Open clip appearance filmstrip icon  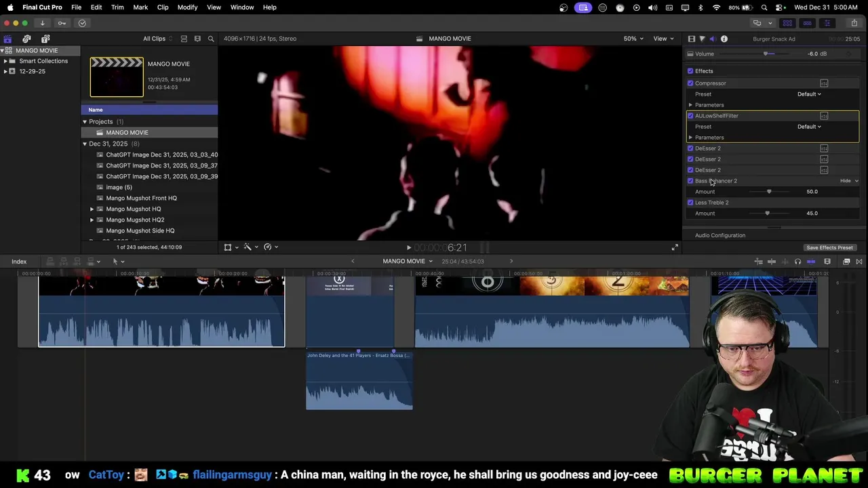pyautogui.click(x=827, y=262)
